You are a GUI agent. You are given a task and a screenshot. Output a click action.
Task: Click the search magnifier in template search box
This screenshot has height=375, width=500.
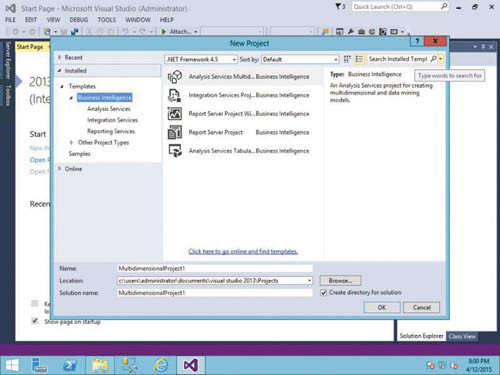point(433,59)
